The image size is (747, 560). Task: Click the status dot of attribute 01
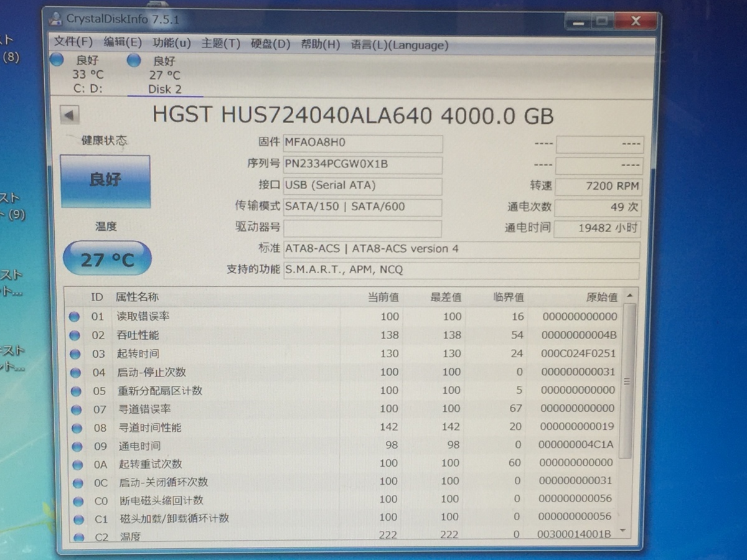75,317
